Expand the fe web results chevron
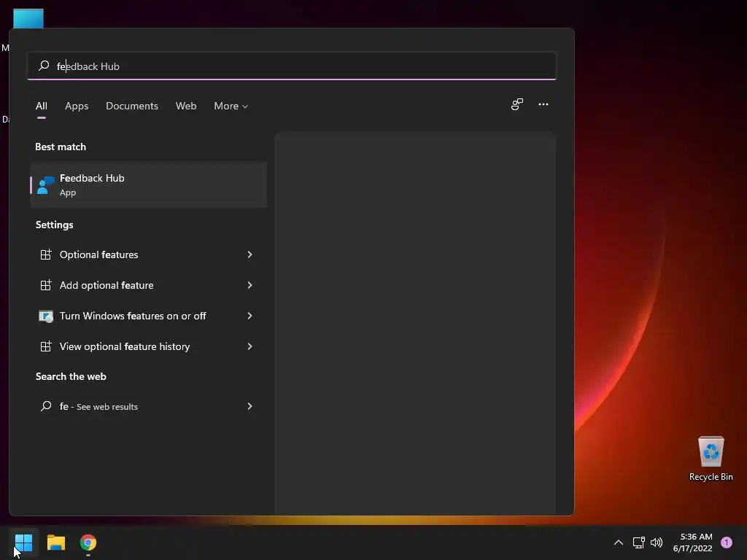 tap(249, 406)
